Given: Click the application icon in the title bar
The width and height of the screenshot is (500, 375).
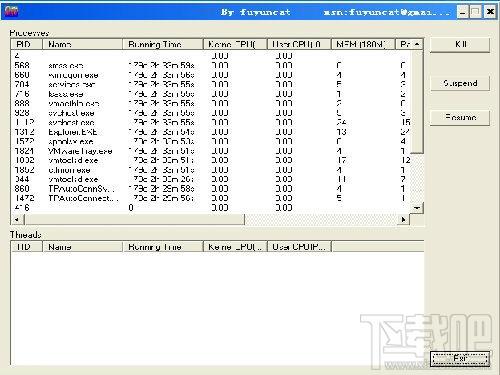Looking at the screenshot, I should 11,11.
